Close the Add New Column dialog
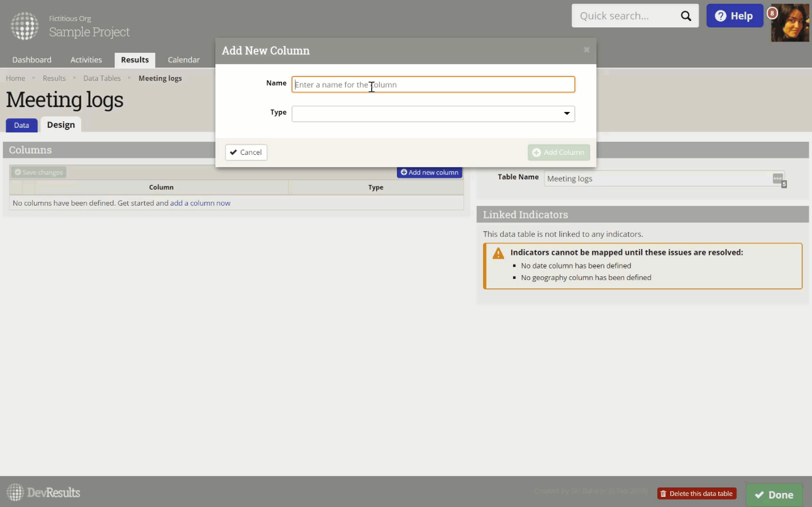Image resolution: width=812 pixels, height=507 pixels. (x=586, y=50)
